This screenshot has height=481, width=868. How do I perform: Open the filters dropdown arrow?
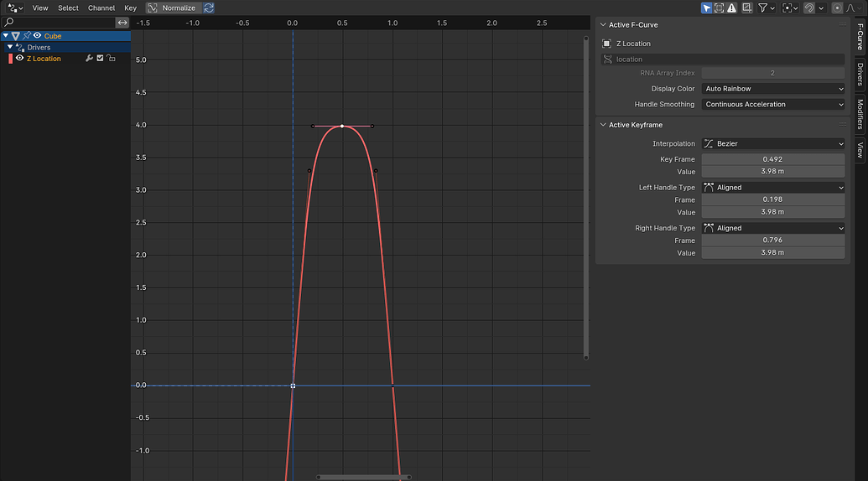[x=772, y=8]
